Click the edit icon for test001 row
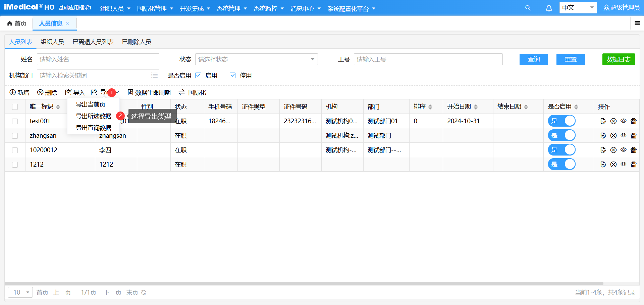644x305 pixels. tap(603, 121)
